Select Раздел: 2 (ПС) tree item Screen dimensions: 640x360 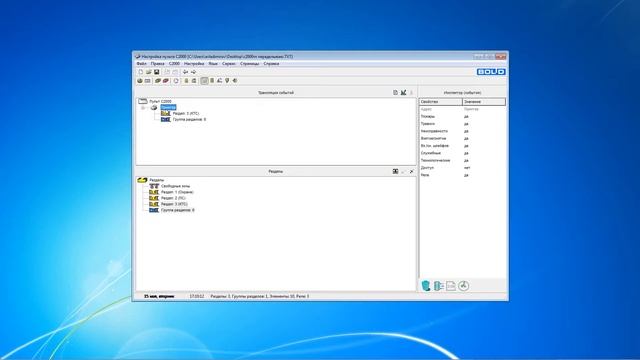coord(173,198)
